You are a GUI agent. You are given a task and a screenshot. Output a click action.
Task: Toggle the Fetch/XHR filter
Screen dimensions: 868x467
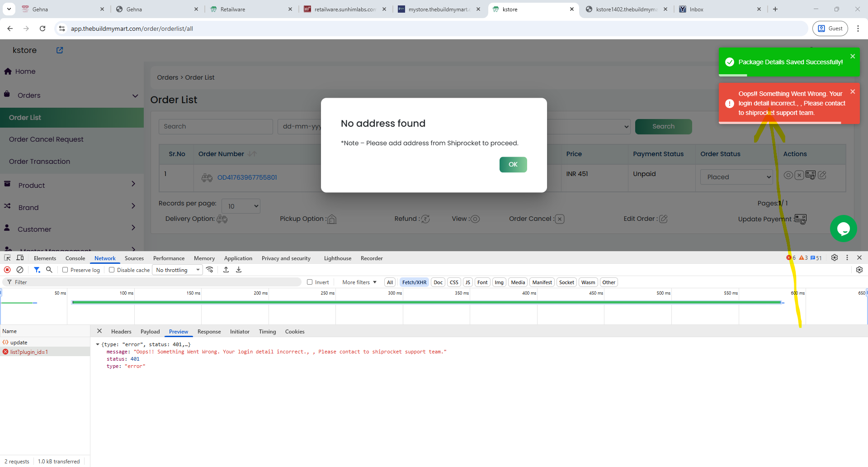click(414, 282)
